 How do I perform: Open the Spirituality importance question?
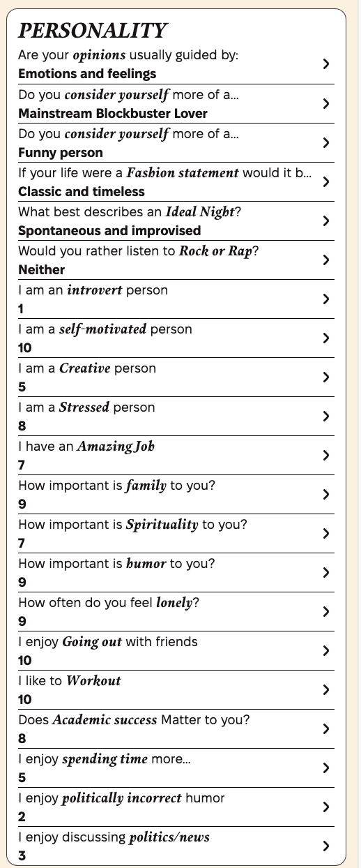pyautogui.click(x=176, y=534)
